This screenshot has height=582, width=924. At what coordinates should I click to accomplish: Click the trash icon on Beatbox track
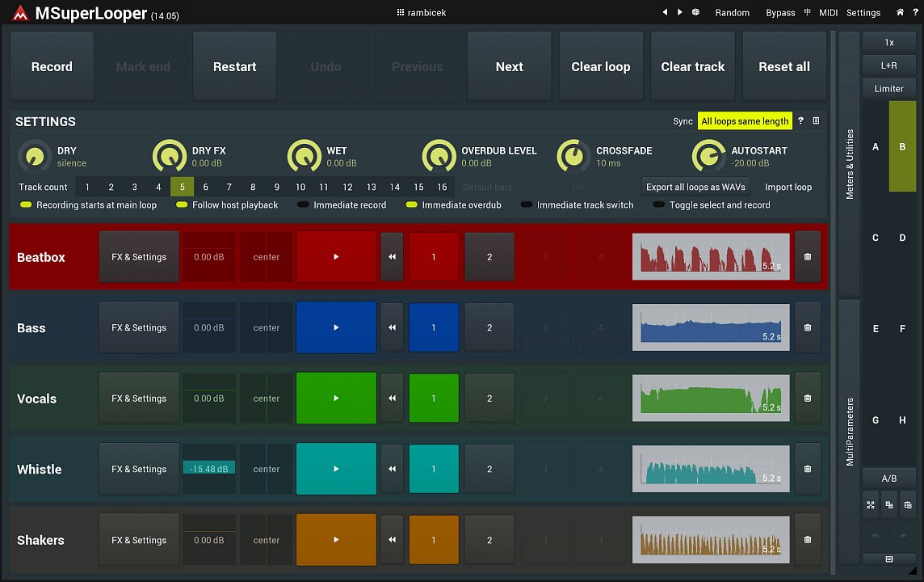click(808, 257)
